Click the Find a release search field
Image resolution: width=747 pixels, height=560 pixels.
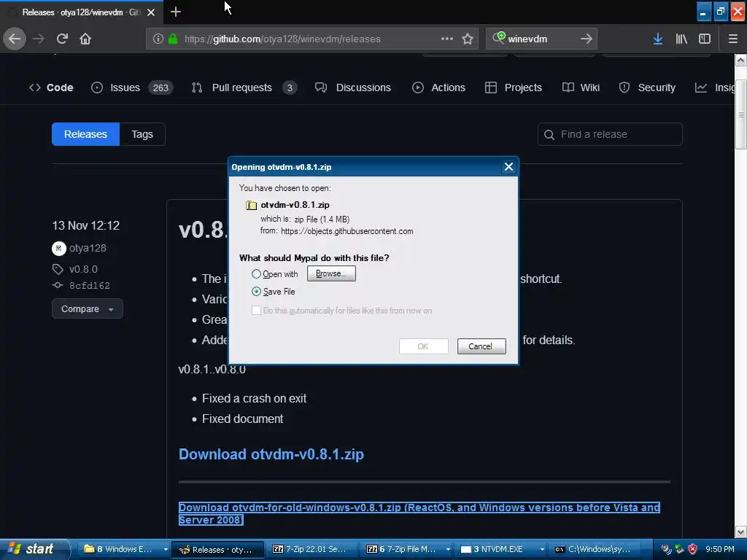[x=610, y=134]
